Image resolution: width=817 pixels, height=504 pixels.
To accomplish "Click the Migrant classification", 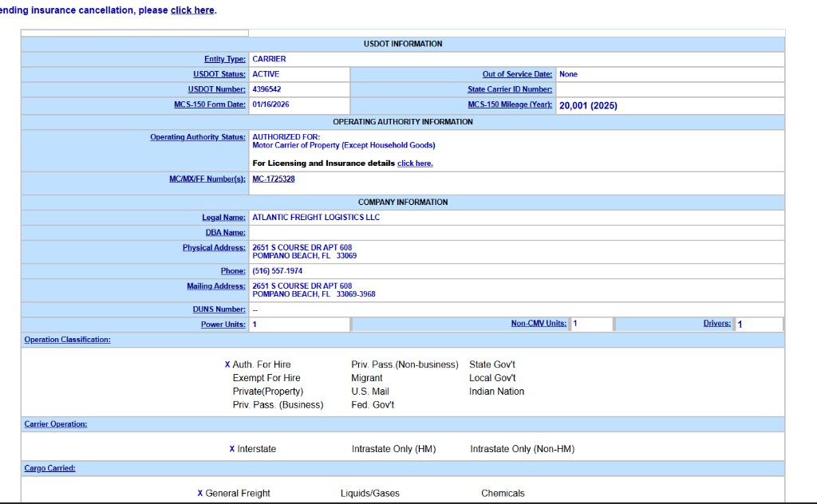I will (367, 378).
